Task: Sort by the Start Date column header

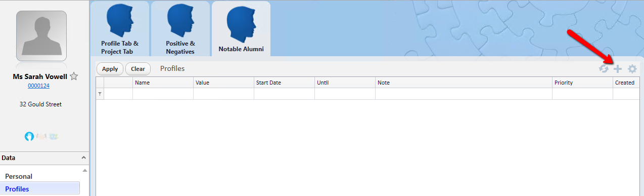Action: [x=284, y=83]
